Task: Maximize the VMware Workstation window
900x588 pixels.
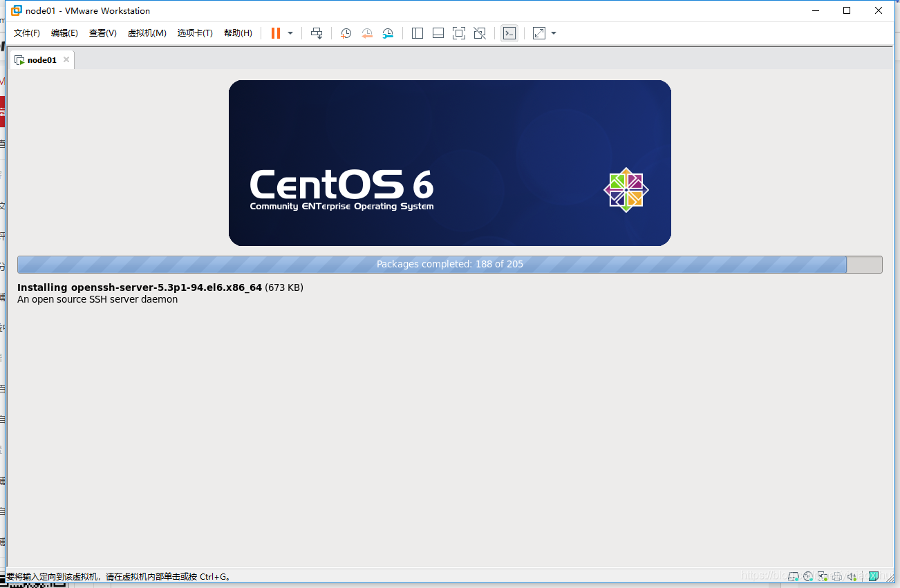Action: click(847, 10)
